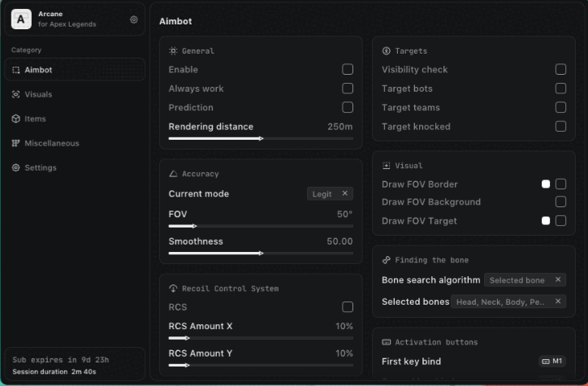588x386 pixels.
Task: Click the Visual section header icon
Action: (386, 166)
